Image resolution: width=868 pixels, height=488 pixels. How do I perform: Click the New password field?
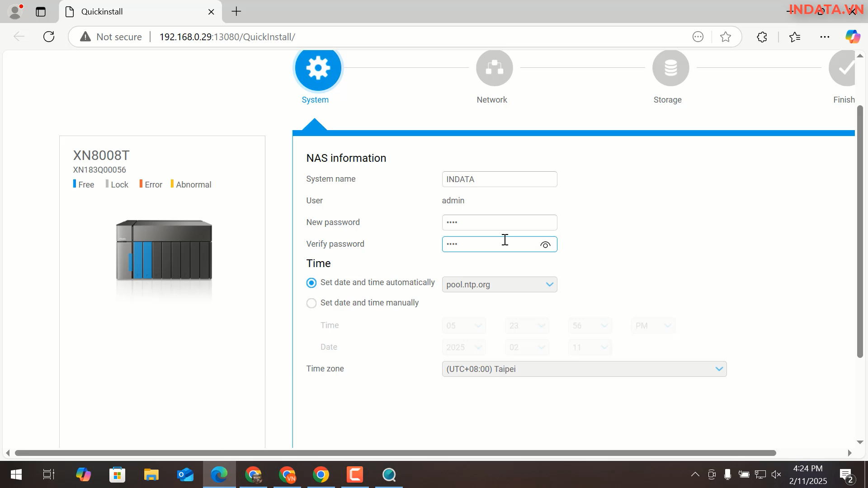(x=500, y=223)
